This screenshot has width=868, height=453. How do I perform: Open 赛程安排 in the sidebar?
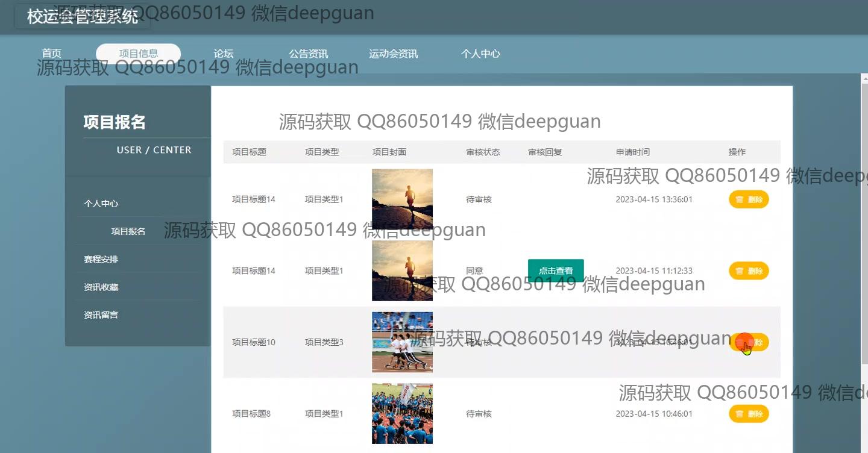pyautogui.click(x=101, y=260)
